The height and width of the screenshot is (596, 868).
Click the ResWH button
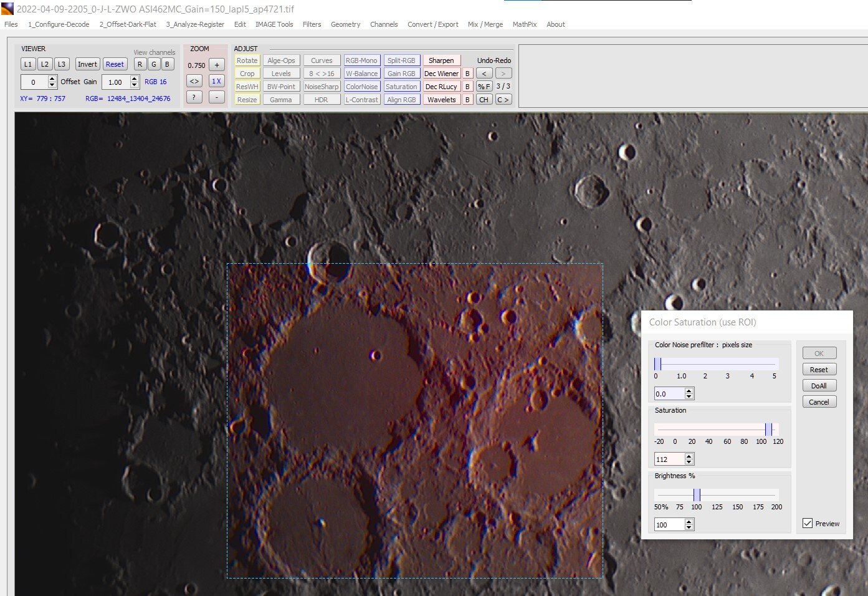pyautogui.click(x=247, y=87)
